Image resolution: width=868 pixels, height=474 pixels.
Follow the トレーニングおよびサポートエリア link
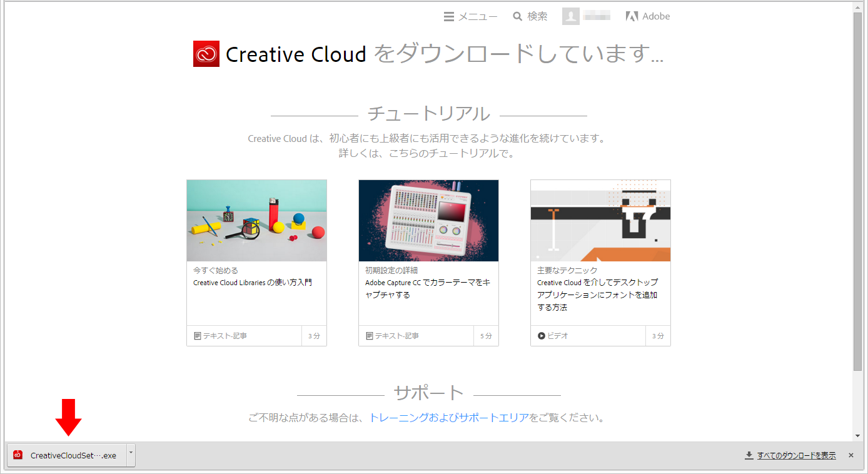pyautogui.click(x=449, y=418)
